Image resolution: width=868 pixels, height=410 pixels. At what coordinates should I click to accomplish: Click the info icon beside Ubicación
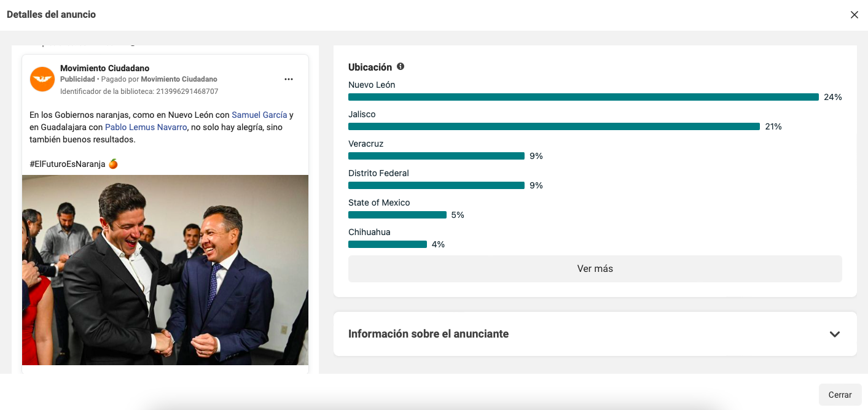401,66
